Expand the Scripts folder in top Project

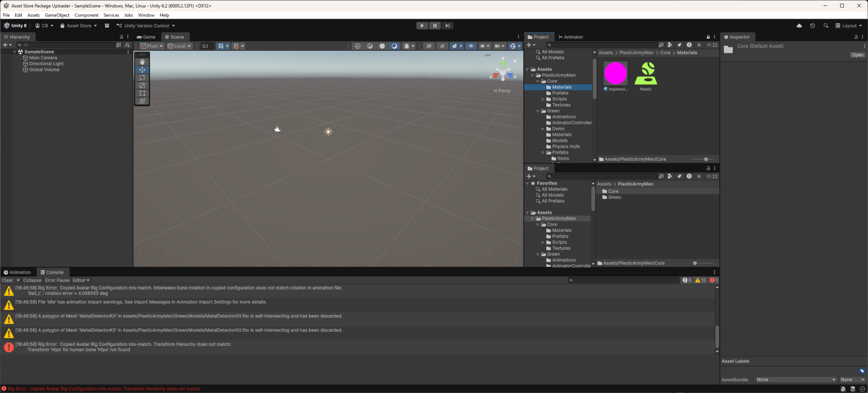tap(543, 99)
